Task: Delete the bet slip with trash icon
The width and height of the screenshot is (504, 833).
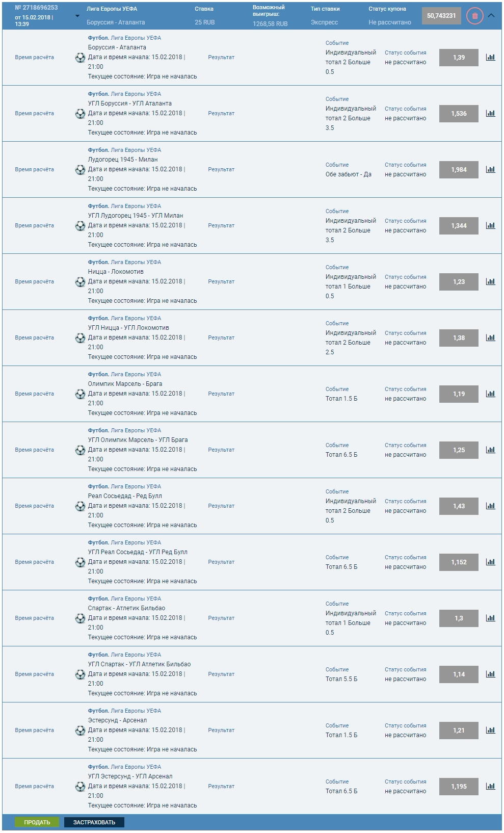Action: 474,16
